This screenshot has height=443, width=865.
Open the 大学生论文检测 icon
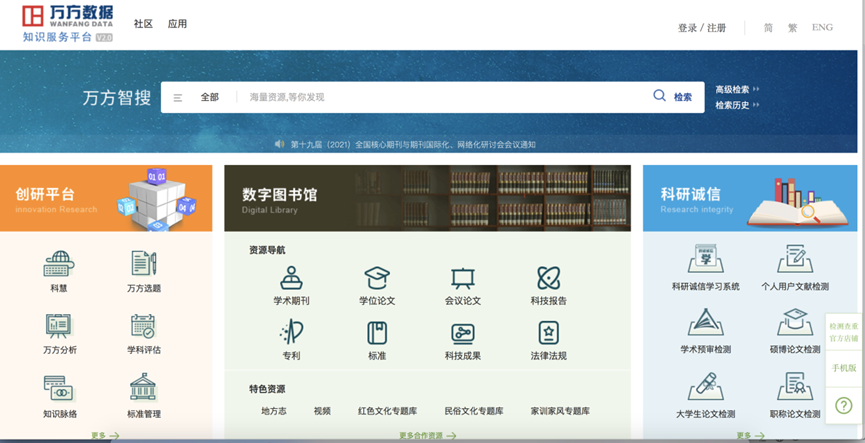706,386
